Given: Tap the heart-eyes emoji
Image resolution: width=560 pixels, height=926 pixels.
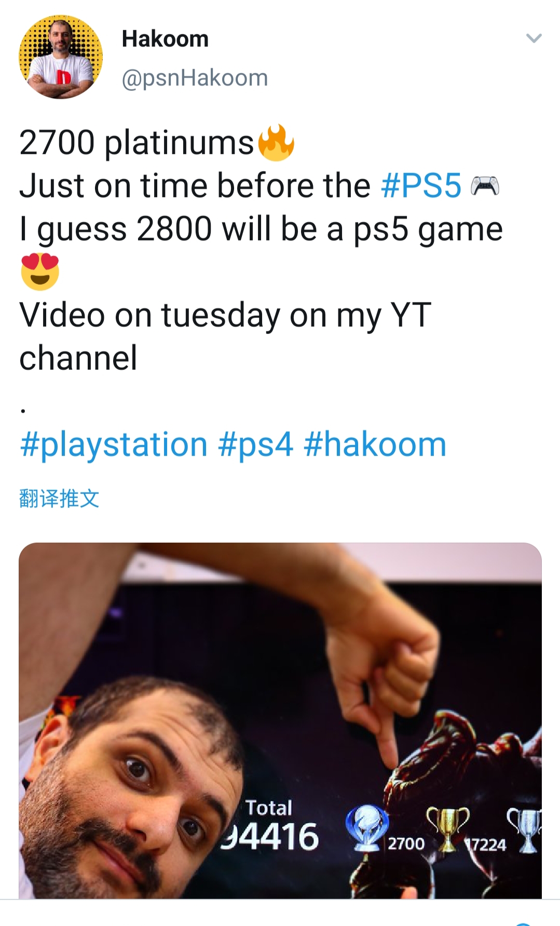Looking at the screenshot, I should point(40,272).
